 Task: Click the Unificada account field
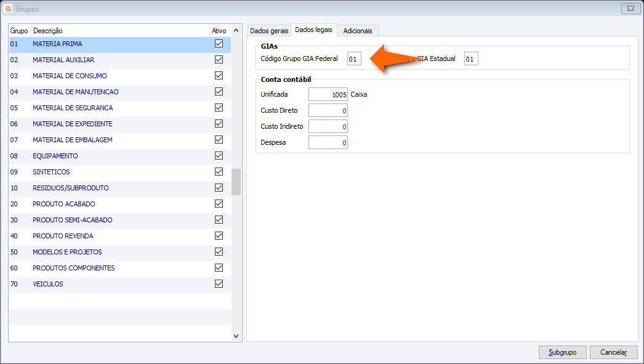click(x=328, y=94)
